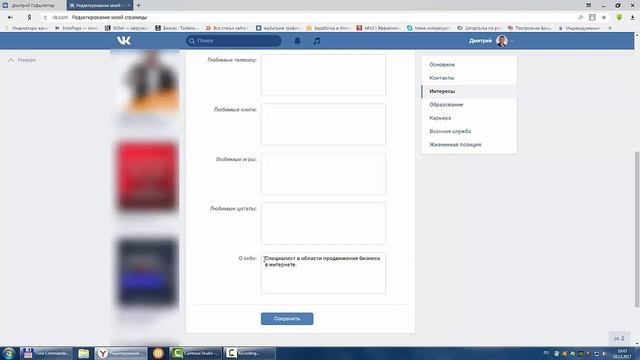Select Интересы section
This screenshot has width=640, height=360.
point(469,91)
